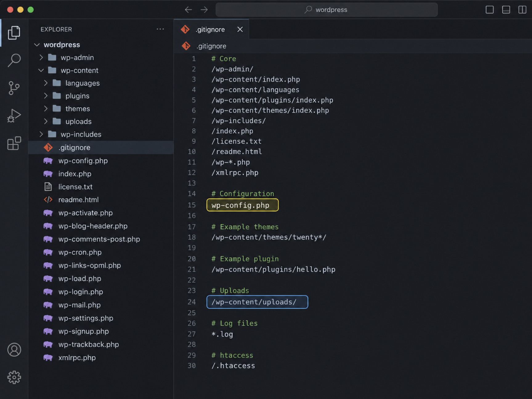This screenshot has height=399, width=532.
Task: Open wp-login.php from the explorer
Action: click(x=101, y=292)
